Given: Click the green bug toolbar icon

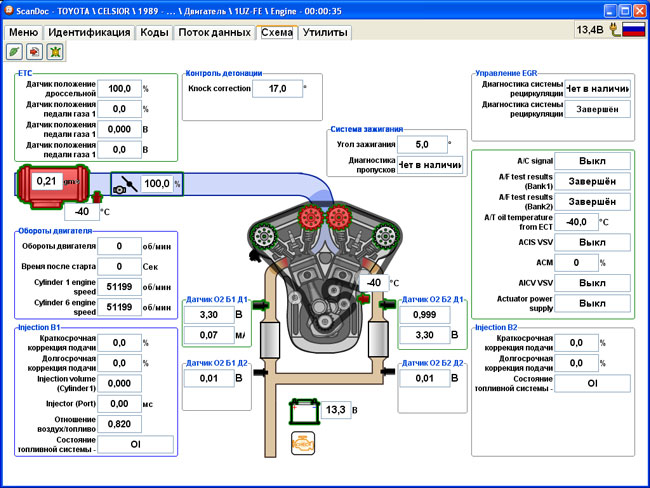Looking at the screenshot, I should [x=54, y=51].
